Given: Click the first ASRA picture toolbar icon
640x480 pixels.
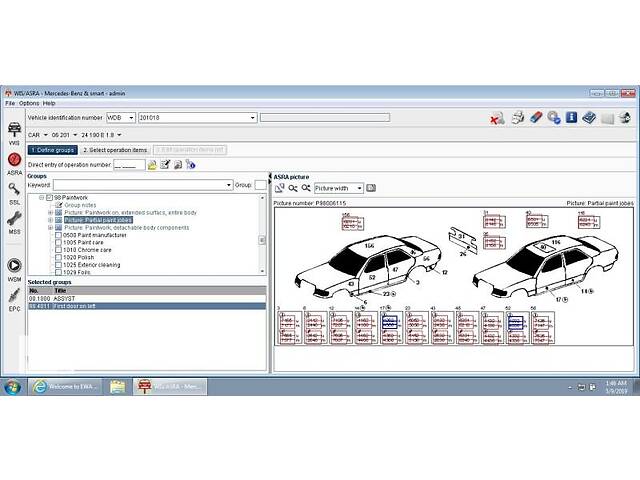Looking at the screenshot, I should pos(280,188).
